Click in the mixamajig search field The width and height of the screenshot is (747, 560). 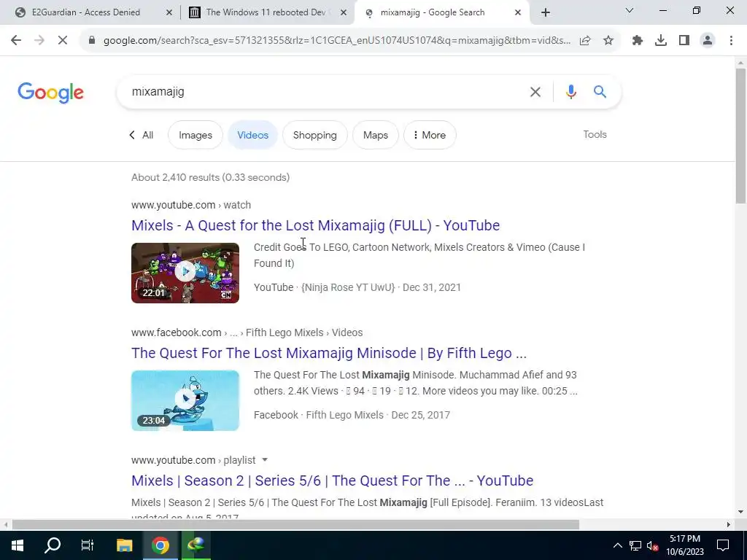point(324,92)
